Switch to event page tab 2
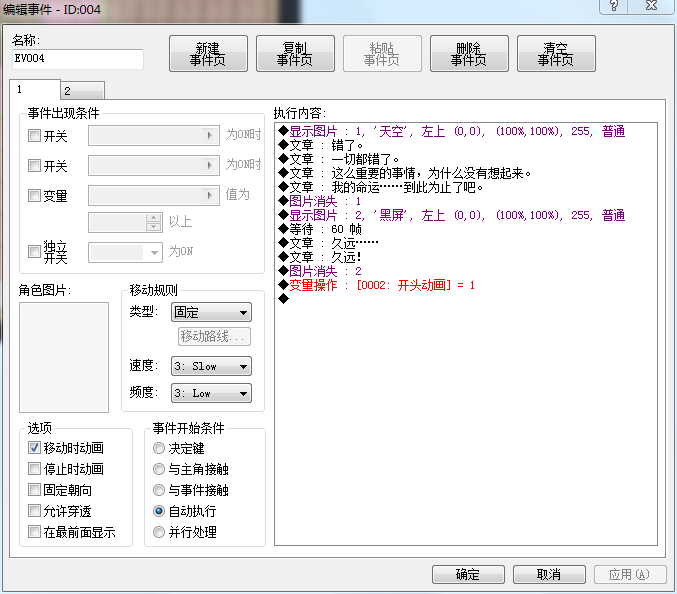Viewport: 677px width, 594px height. 82,91
